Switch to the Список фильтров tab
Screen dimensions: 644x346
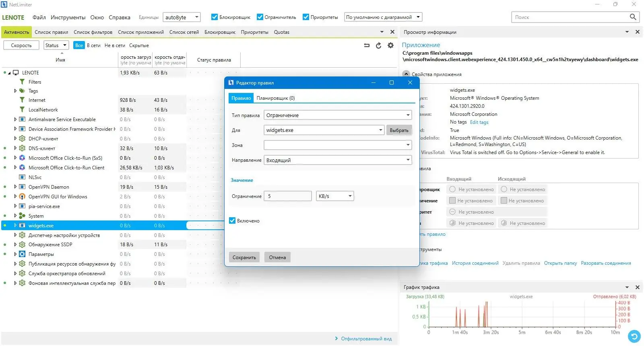pyautogui.click(x=93, y=32)
